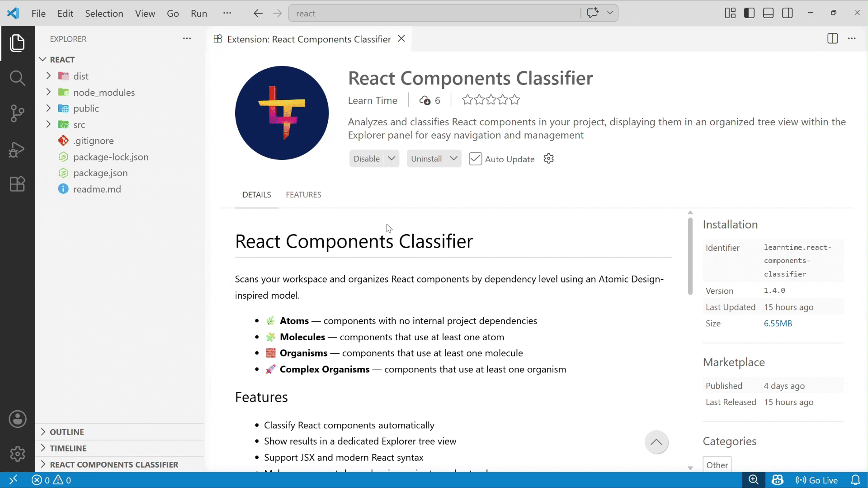Close the React Components Classifier extension tab
The height and width of the screenshot is (488, 868).
tap(401, 39)
